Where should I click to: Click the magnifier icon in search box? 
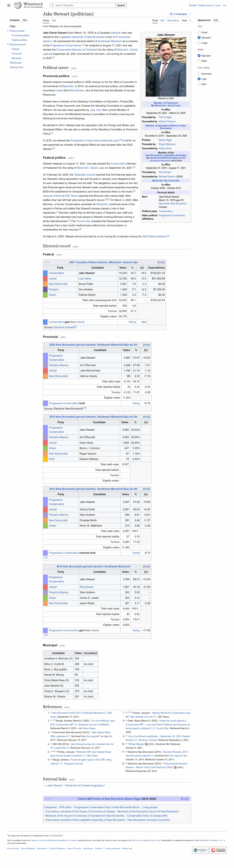click(x=52, y=5)
